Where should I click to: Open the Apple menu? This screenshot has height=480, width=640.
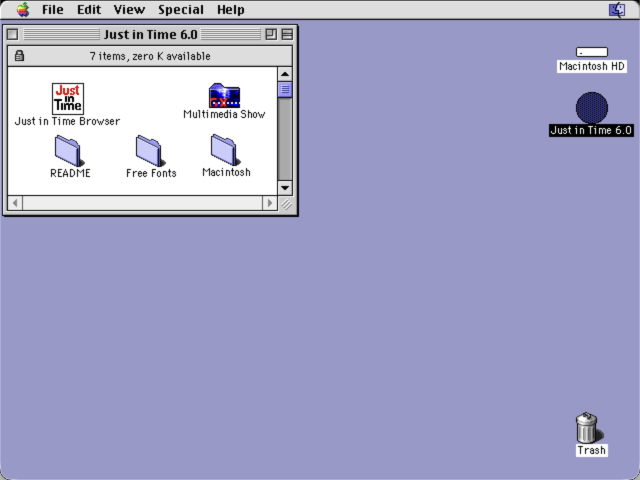[x=23, y=9]
